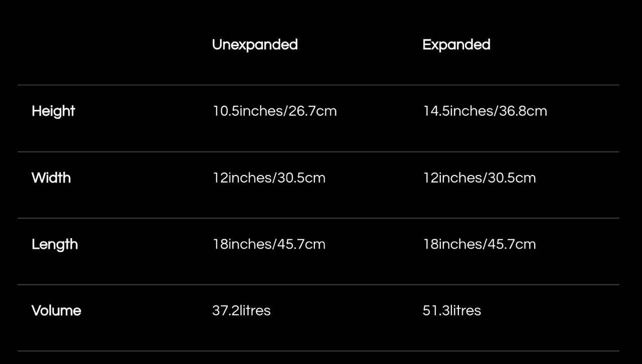This screenshot has height=364, width=642.
Task: Click expanded length 18inches/45.7cm value
Action: coord(479,244)
